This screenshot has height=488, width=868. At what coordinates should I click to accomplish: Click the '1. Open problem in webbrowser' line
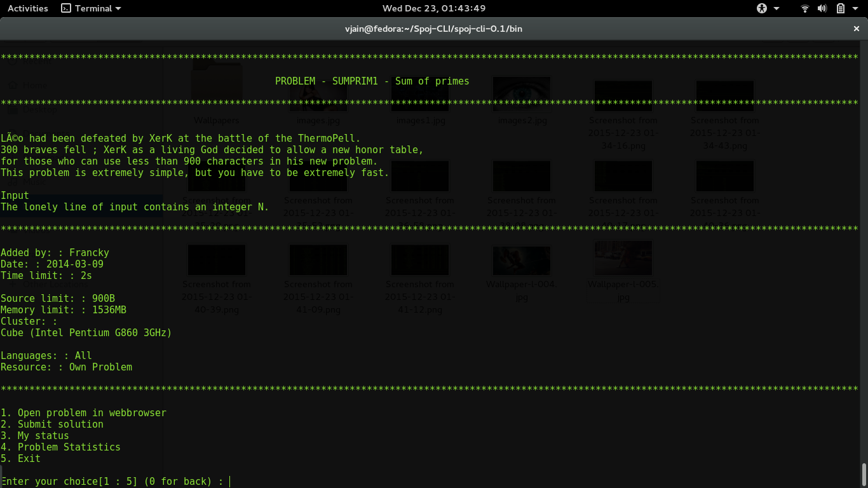click(83, 413)
